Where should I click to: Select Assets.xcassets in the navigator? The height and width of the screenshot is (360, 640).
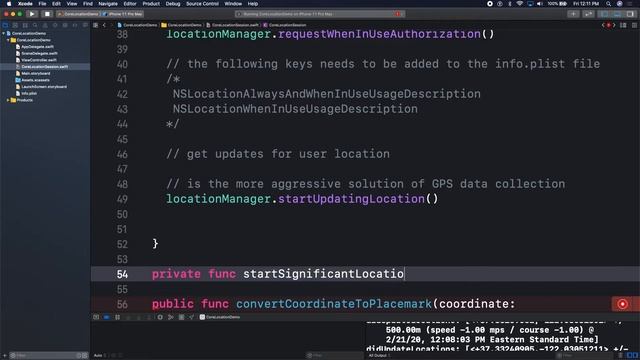coord(35,80)
